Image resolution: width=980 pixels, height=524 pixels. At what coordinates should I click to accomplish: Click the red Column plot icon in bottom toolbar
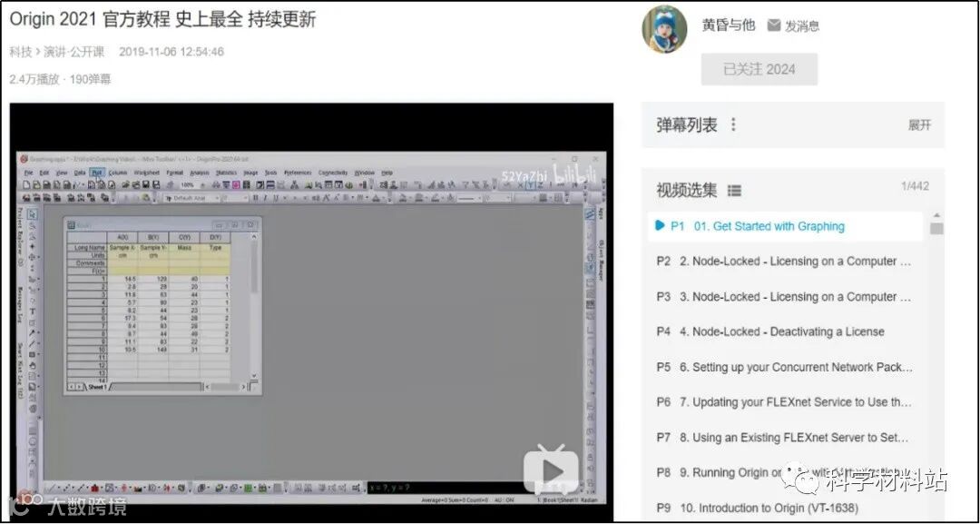point(94,487)
